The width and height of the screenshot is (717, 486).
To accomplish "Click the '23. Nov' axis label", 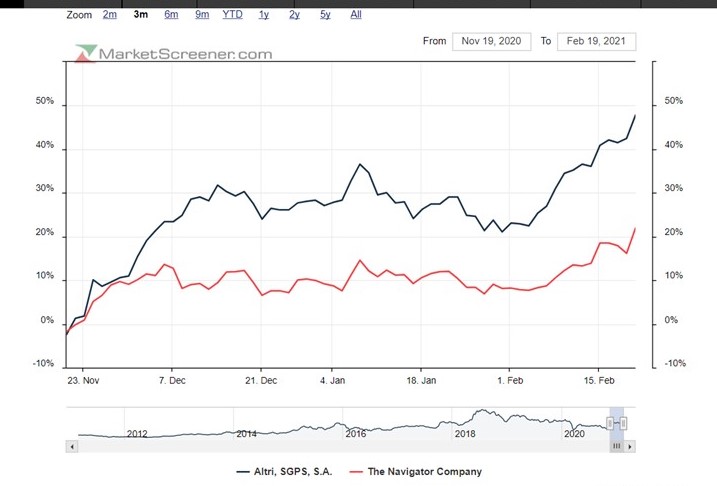I will [x=83, y=380].
